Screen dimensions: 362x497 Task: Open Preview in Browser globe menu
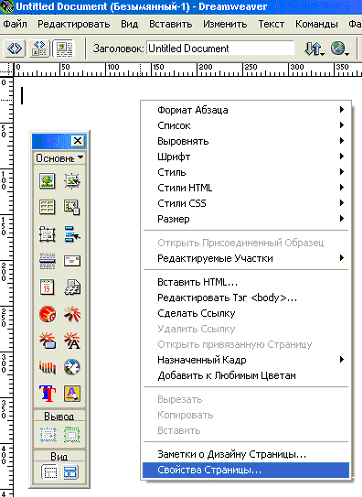339,49
